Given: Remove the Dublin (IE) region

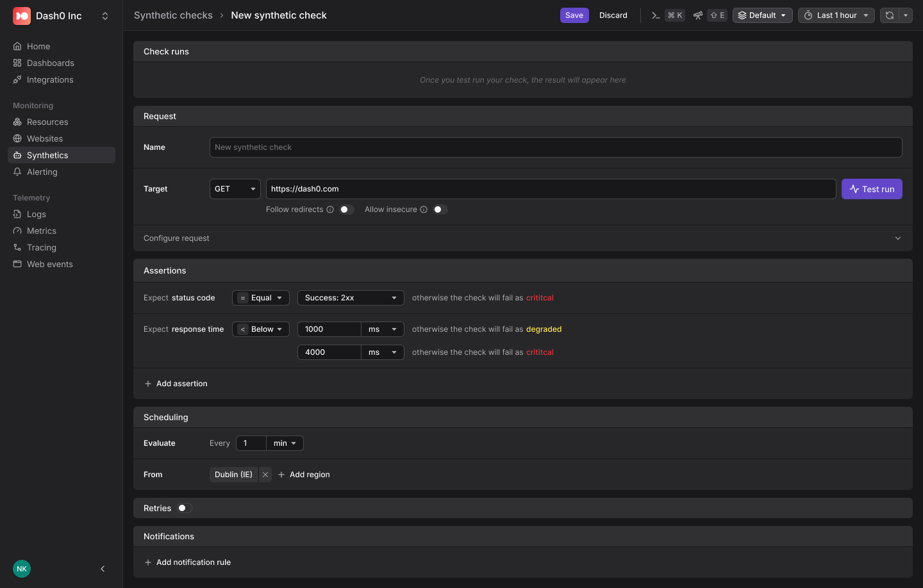Looking at the screenshot, I should click(x=265, y=475).
